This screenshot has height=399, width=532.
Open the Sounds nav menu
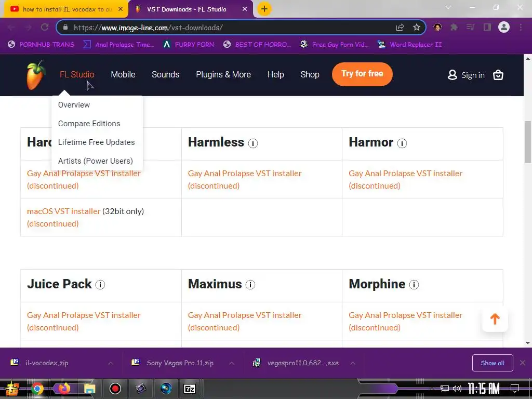(166, 74)
